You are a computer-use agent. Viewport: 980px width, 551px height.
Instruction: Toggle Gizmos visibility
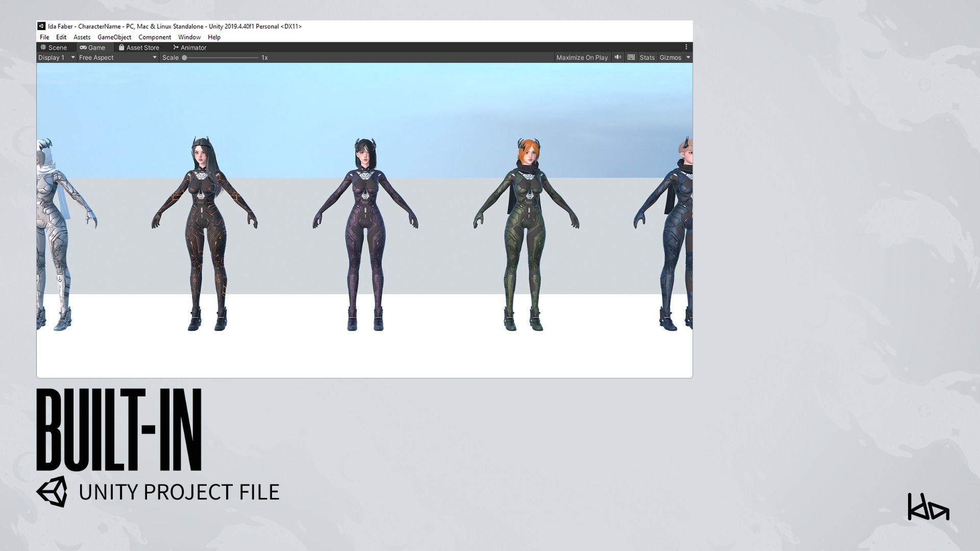[x=670, y=58]
